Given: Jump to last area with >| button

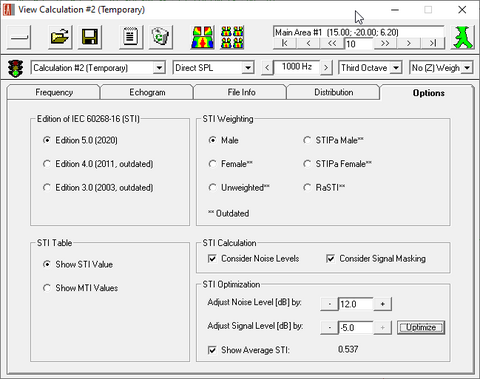Looking at the screenshot, I should pos(433,43).
